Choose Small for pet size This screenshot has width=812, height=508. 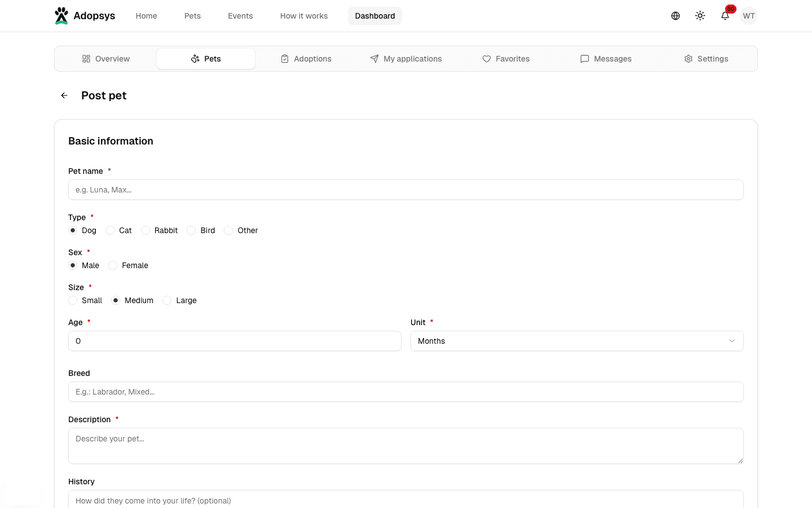pos(73,300)
